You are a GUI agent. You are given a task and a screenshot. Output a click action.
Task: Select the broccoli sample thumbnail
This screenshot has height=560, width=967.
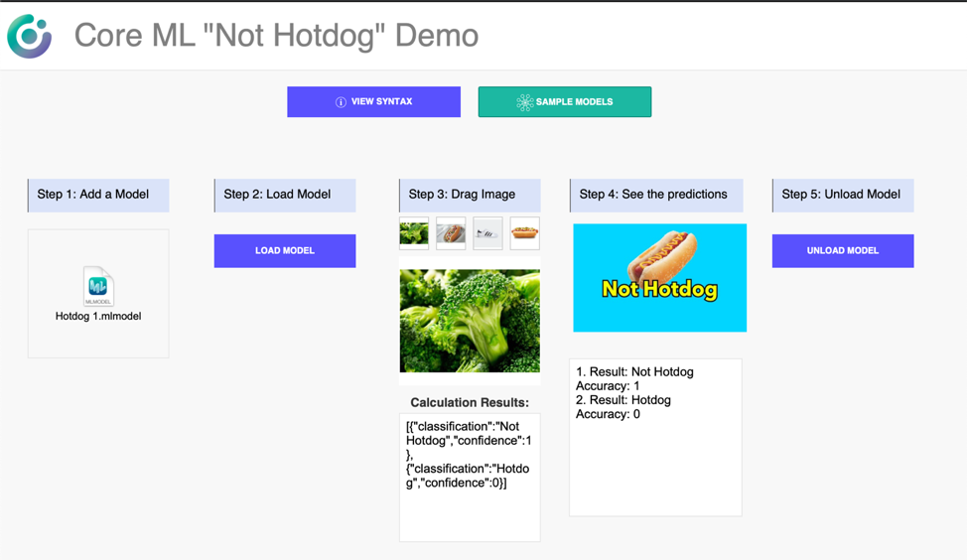tap(414, 233)
